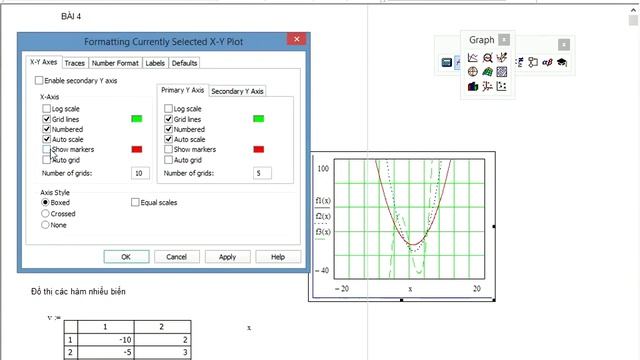Click X-Axis Number of grids field

coord(140,173)
